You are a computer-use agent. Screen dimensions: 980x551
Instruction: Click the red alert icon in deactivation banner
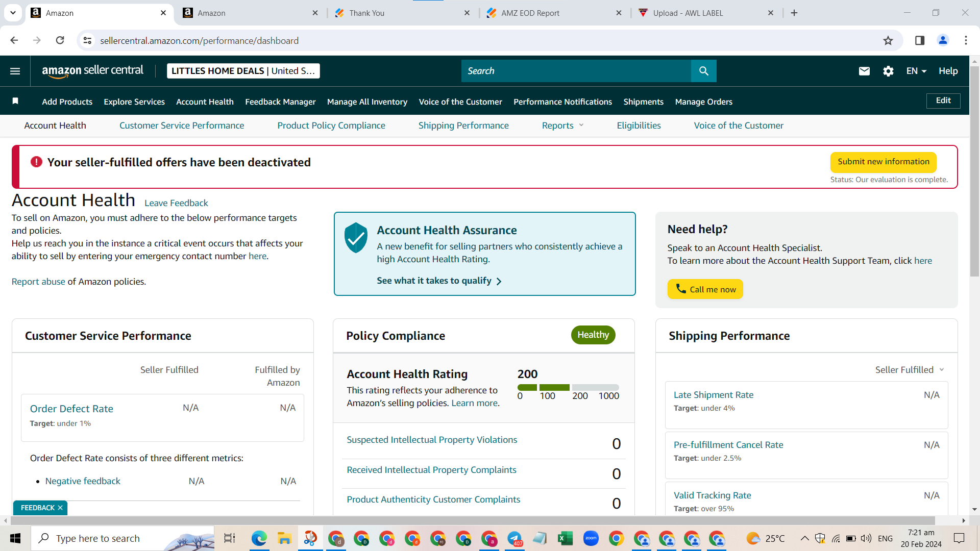[x=36, y=162]
